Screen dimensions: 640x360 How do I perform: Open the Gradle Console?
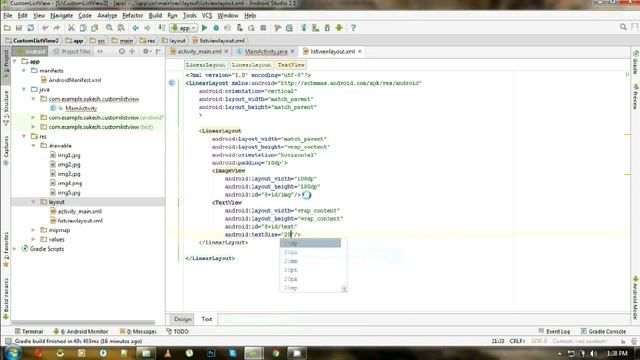point(603,331)
